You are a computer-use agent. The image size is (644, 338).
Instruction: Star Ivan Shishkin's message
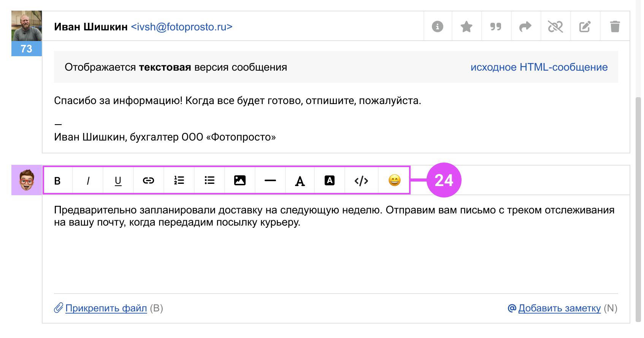[x=466, y=27]
